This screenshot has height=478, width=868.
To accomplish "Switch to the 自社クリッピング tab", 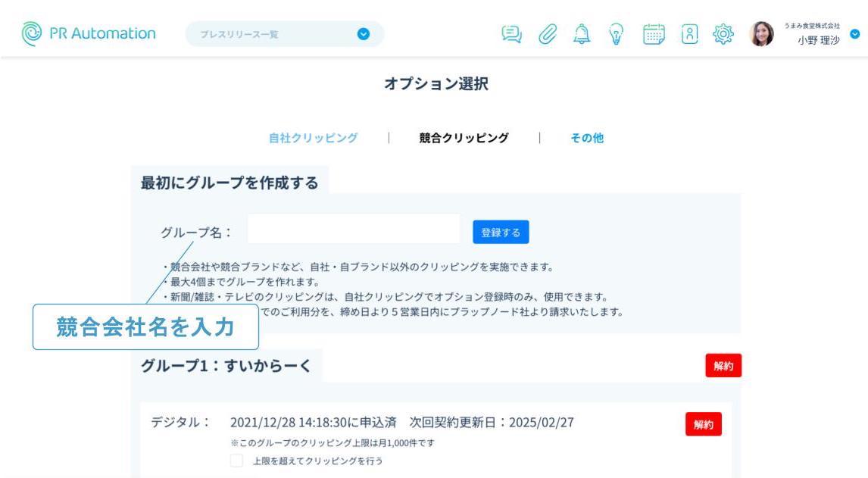I will 313,138.
